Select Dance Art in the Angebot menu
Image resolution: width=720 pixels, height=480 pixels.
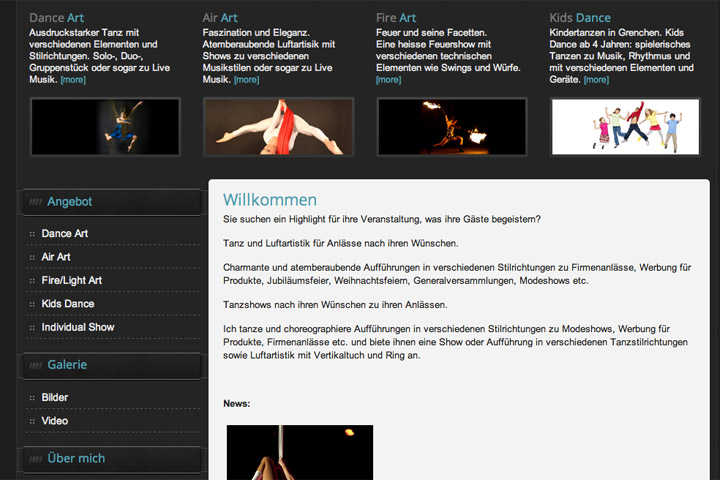[65, 233]
